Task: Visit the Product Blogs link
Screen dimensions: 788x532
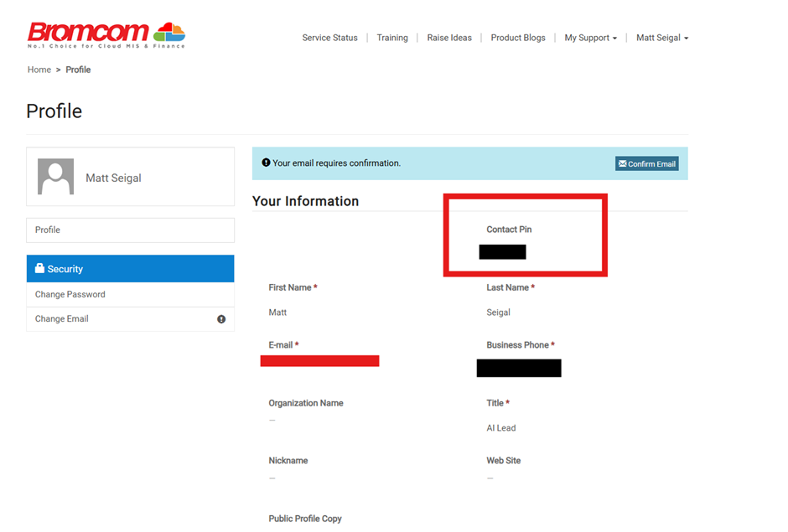Action: [x=518, y=38]
